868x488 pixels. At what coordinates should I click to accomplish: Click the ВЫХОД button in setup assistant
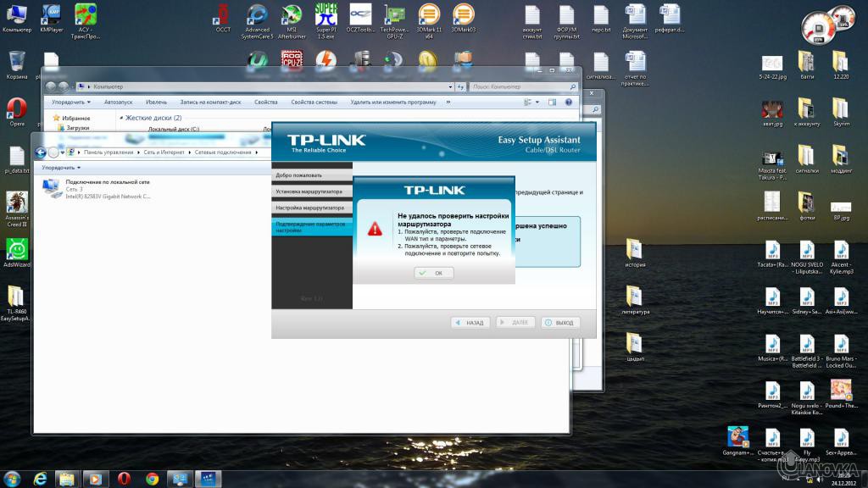tap(559, 323)
